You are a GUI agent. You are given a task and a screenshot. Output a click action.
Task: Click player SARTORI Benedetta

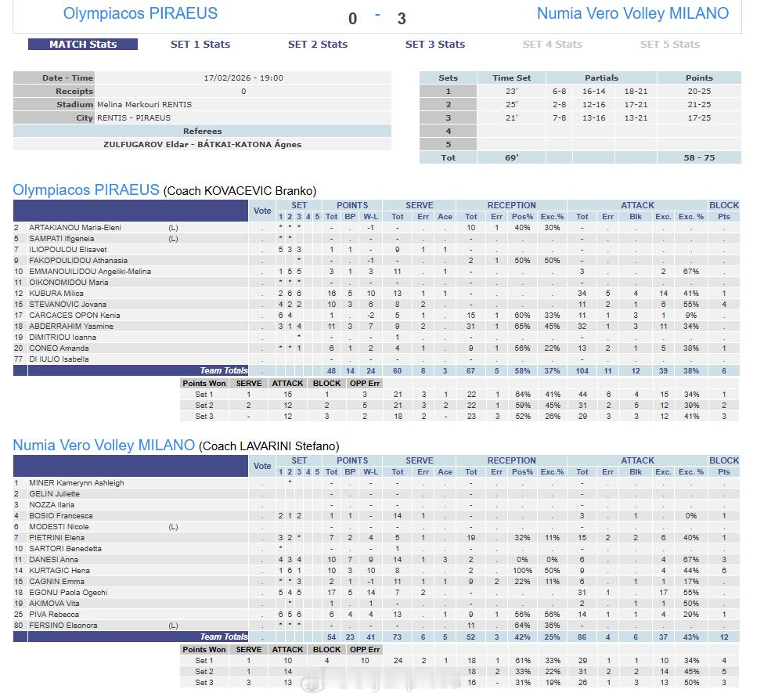click(65, 548)
